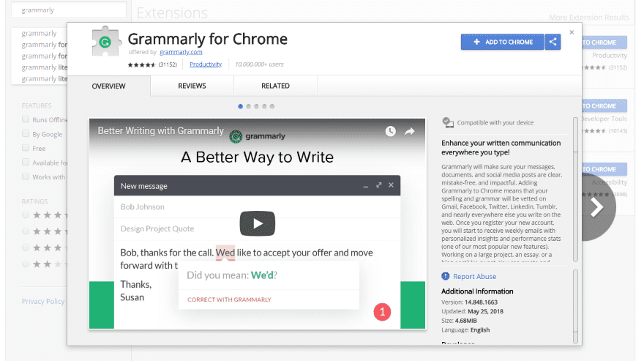Click the video share arrow icon
This screenshot has width=644, height=361.
click(x=410, y=132)
